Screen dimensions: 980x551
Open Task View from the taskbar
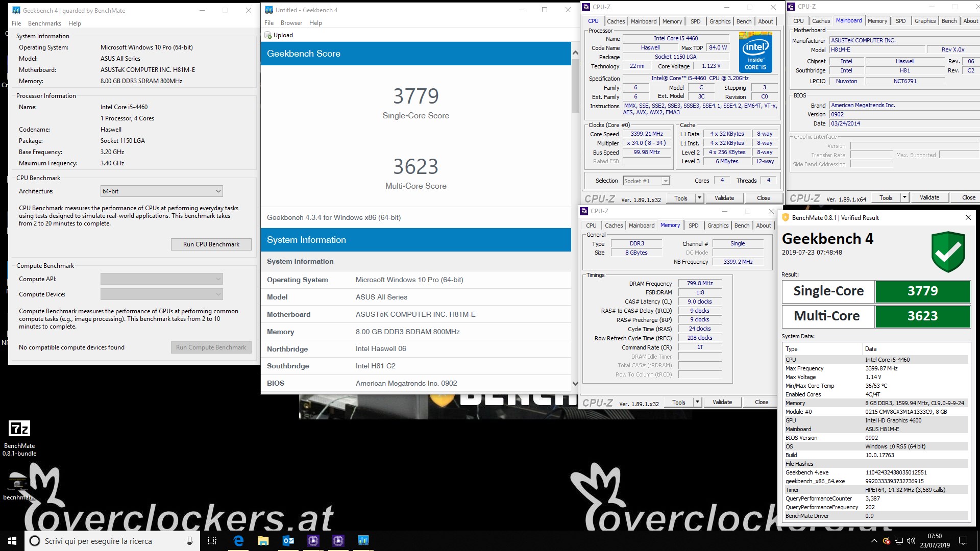[x=212, y=541]
